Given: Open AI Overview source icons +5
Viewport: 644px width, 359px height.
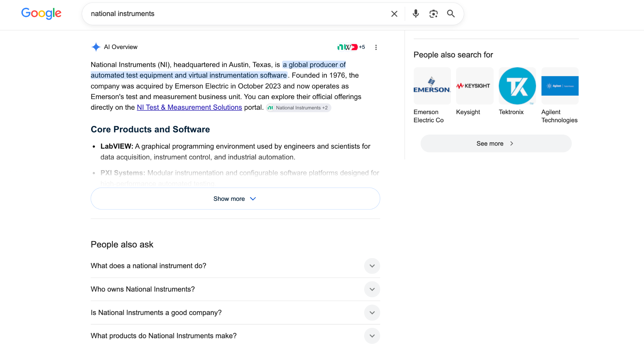Looking at the screenshot, I should (x=351, y=47).
